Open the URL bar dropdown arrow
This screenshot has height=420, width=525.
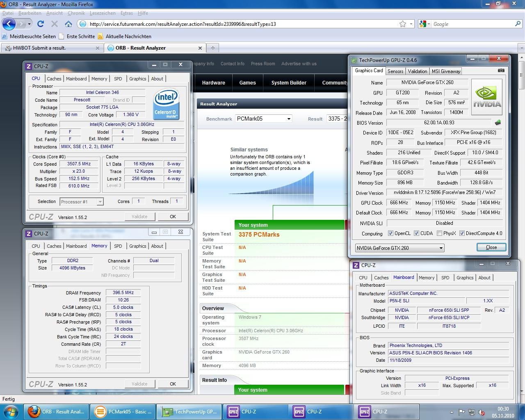click(411, 24)
